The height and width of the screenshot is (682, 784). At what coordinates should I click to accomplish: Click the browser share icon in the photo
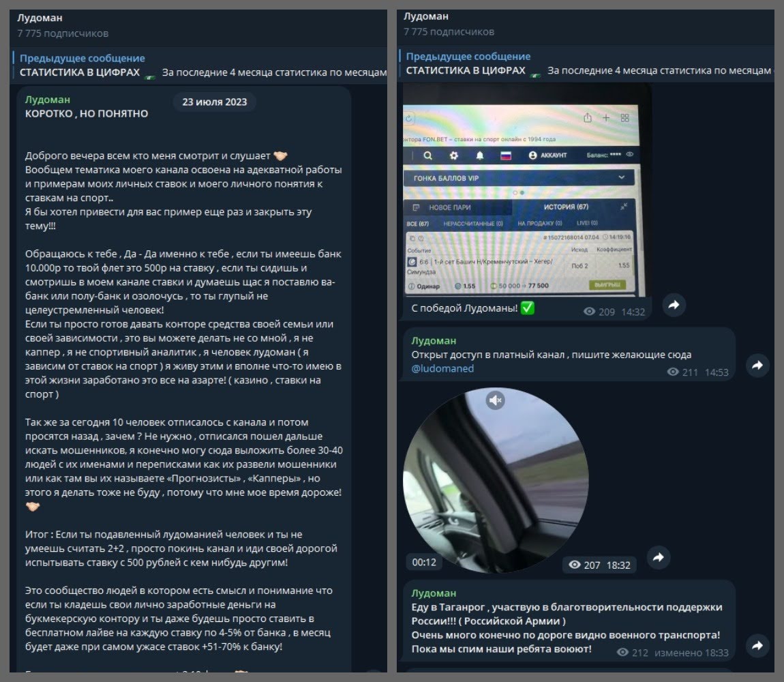pyautogui.click(x=587, y=118)
